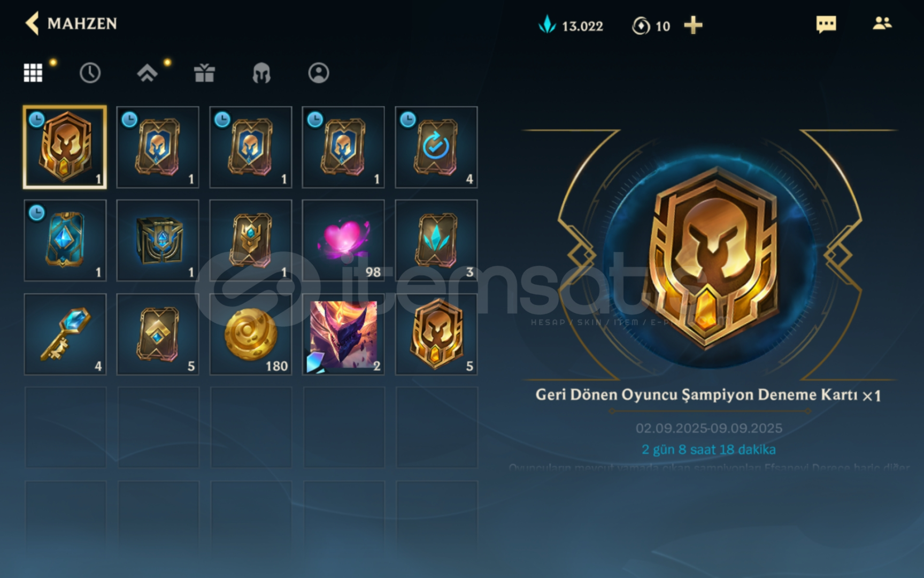This screenshot has height=578, width=924.
Task: Switch to the time-limited clock tab
Action: (90, 73)
